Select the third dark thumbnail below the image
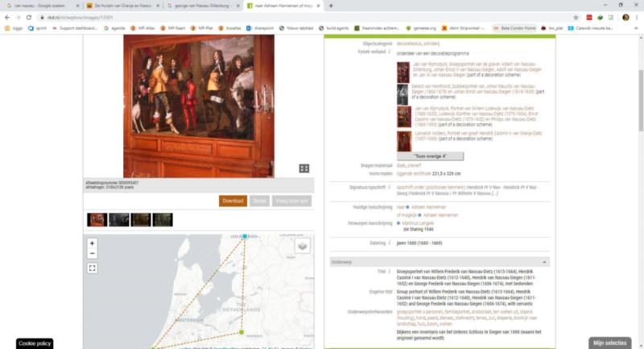The image size is (644, 349). tap(141, 219)
